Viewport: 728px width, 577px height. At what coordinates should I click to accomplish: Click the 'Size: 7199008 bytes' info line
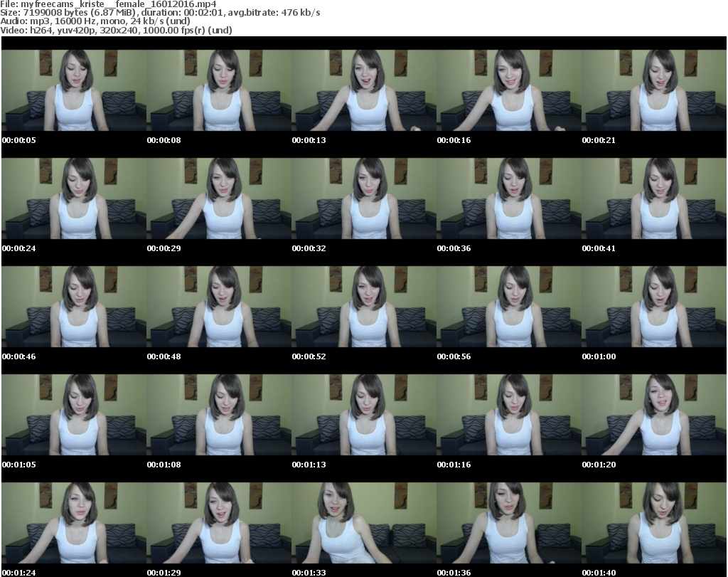pos(160,13)
